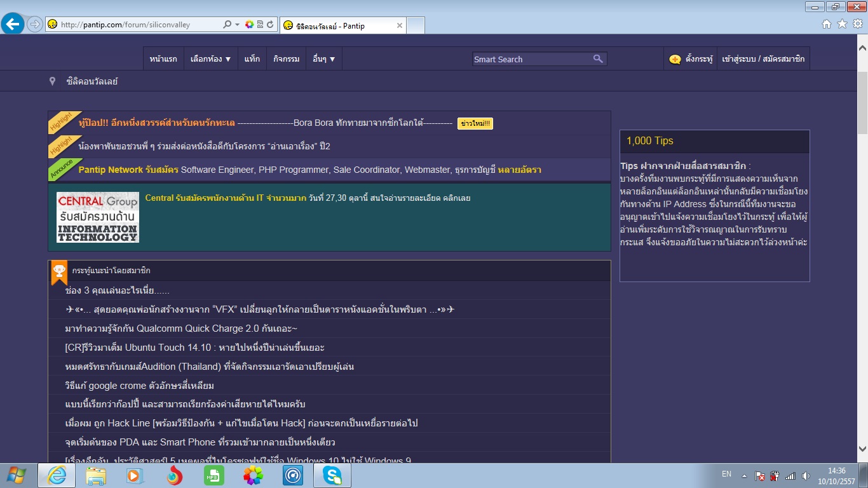Go back with the browser Back arrow
The height and width of the screenshot is (488, 868).
pyautogui.click(x=13, y=24)
